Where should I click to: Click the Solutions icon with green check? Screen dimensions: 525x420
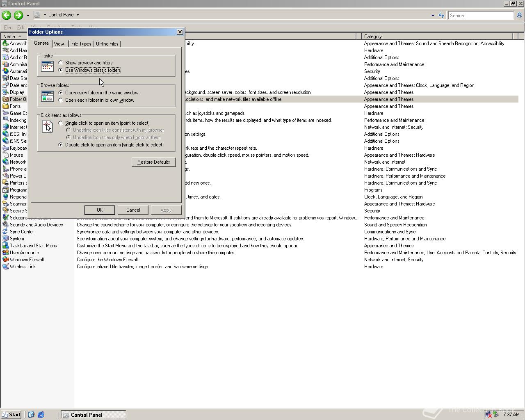pyautogui.click(x=5, y=218)
